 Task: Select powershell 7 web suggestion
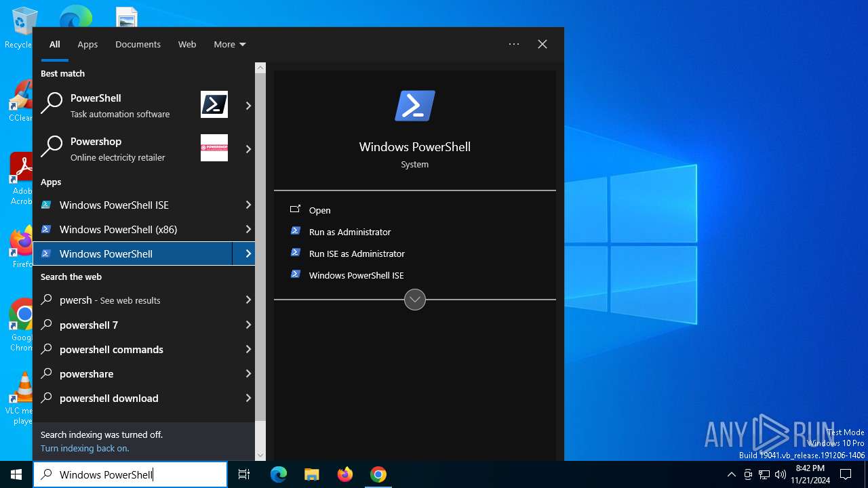point(137,325)
